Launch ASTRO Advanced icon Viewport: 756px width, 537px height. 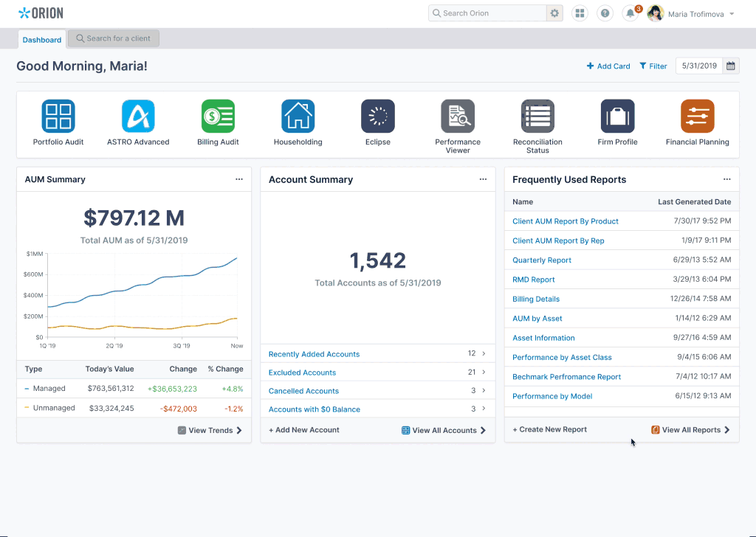(x=138, y=117)
